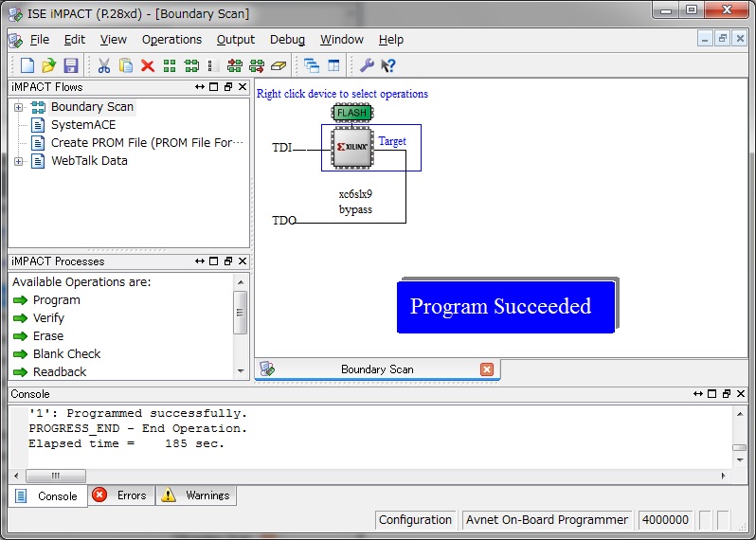Open the Debug menu
The height and width of the screenshot is (540, 756).
tap(287, 40)
